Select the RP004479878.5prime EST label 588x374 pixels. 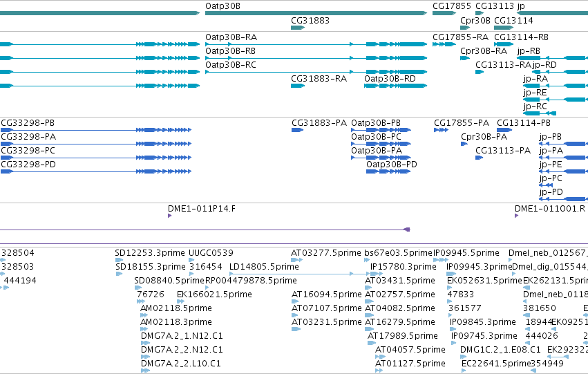coord(251,281)
